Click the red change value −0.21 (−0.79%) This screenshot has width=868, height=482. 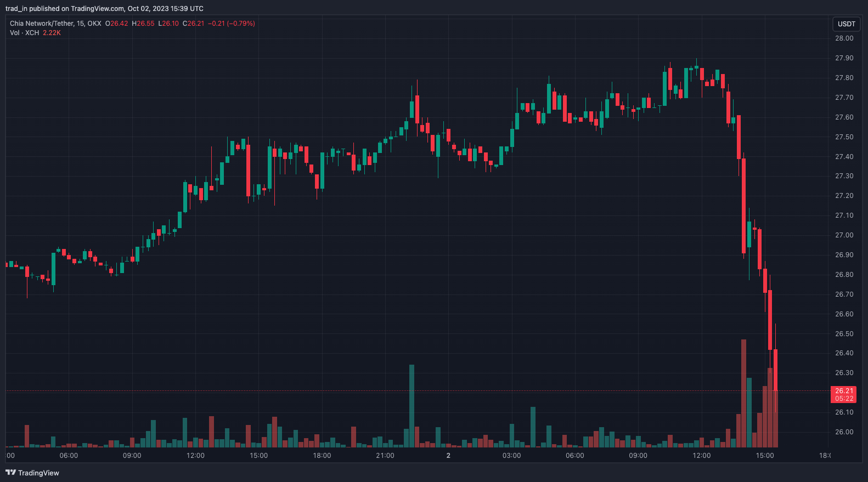pyautogui.click(x=231, y=24)
